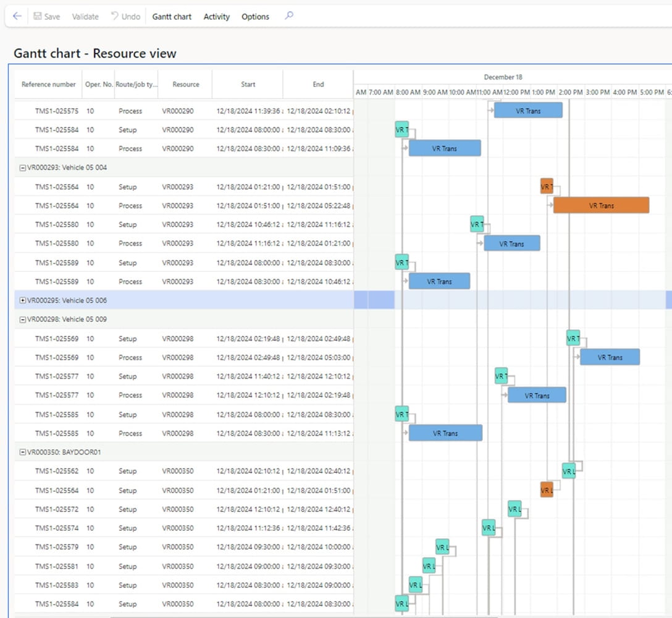Expand the VR000295 Vehicle 05 006 group
672x618 pixels.
pos(23,300)
